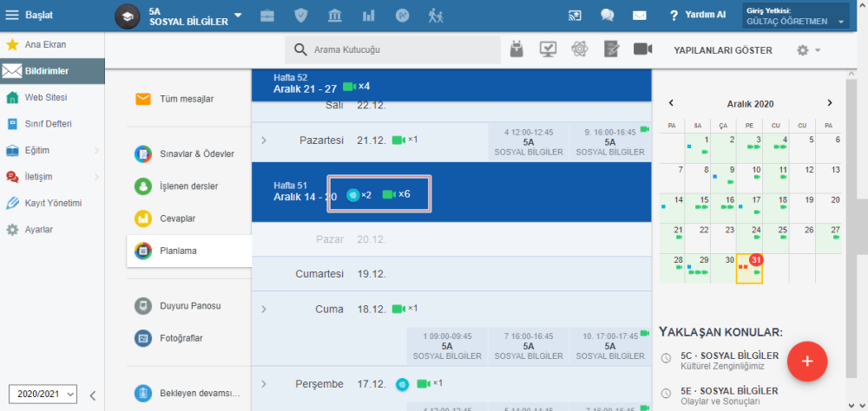Click the atom icon in toolbar
Image resolution: width=868 pixels, height=411 pixels.
click(579, 49)
